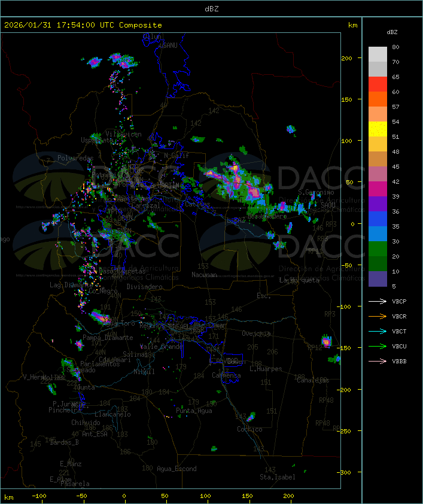Click the green VBCU arrow icon

(x=378, y=346)
